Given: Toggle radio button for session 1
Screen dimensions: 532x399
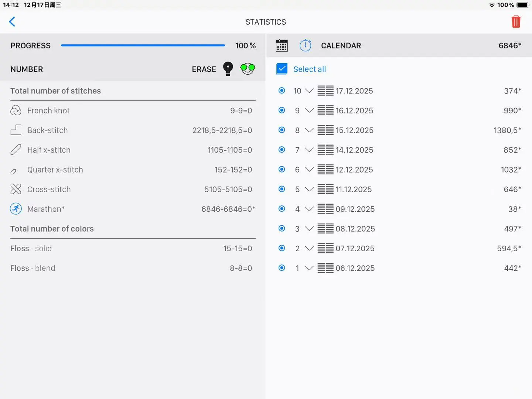Looking at the screenshot, I should (282, 268).
